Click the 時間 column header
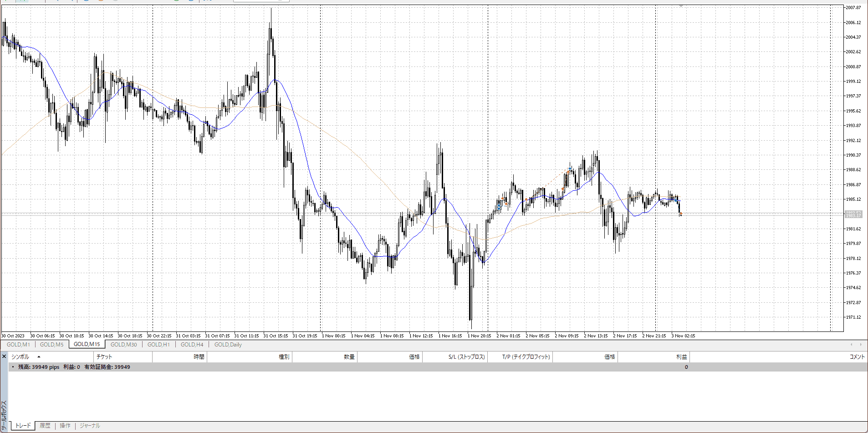The height and width of the screenshot is (433, 868). point(199,357)
